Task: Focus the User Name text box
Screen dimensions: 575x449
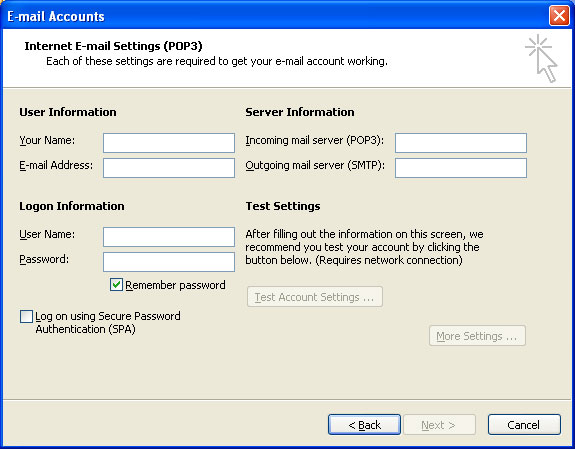Action: click(169, 237)
